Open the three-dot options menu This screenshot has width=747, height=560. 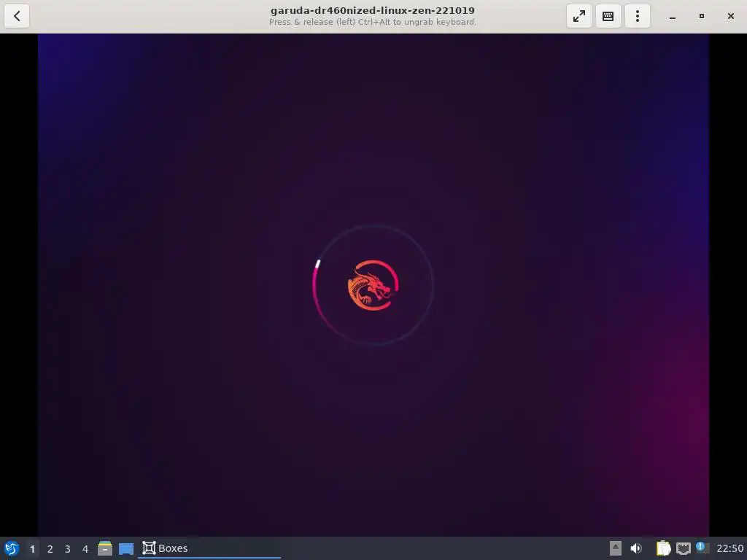638,16
